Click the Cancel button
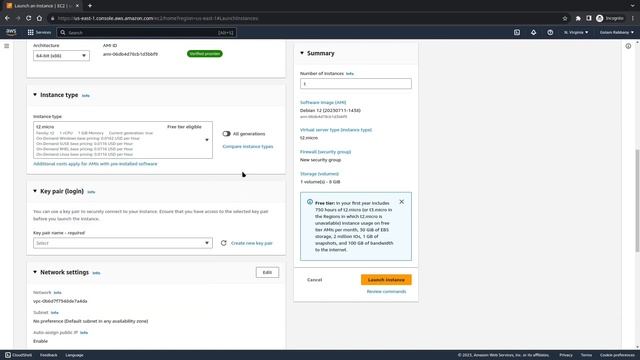This screenshot has width=640, height=360. (x=315, y=280)
